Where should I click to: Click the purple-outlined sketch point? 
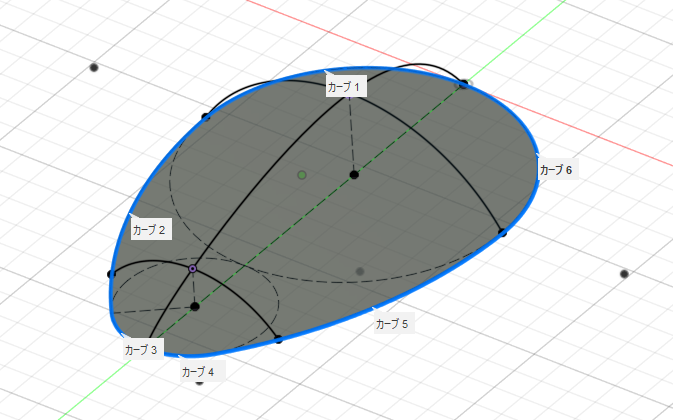pyautogui.click(x=192, y=269)
